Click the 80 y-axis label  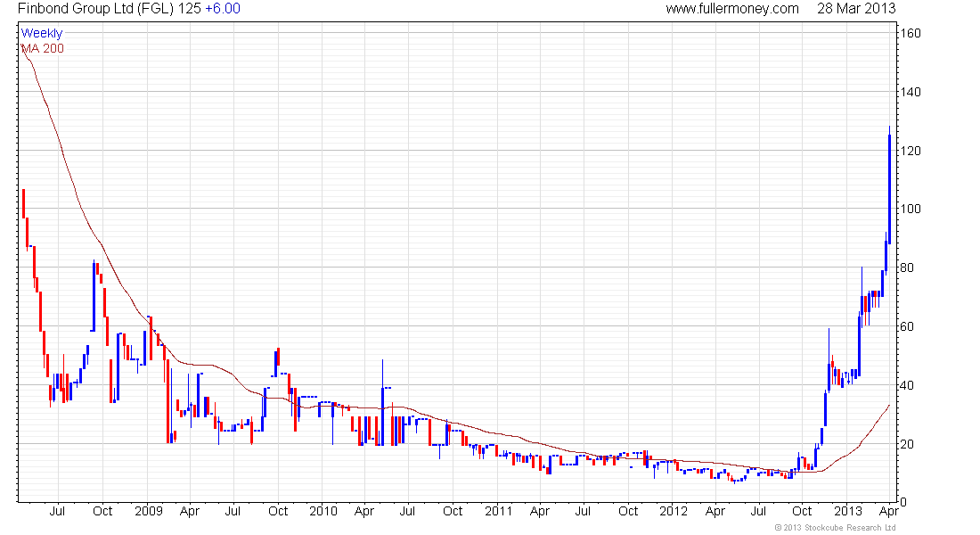point(906,267)
